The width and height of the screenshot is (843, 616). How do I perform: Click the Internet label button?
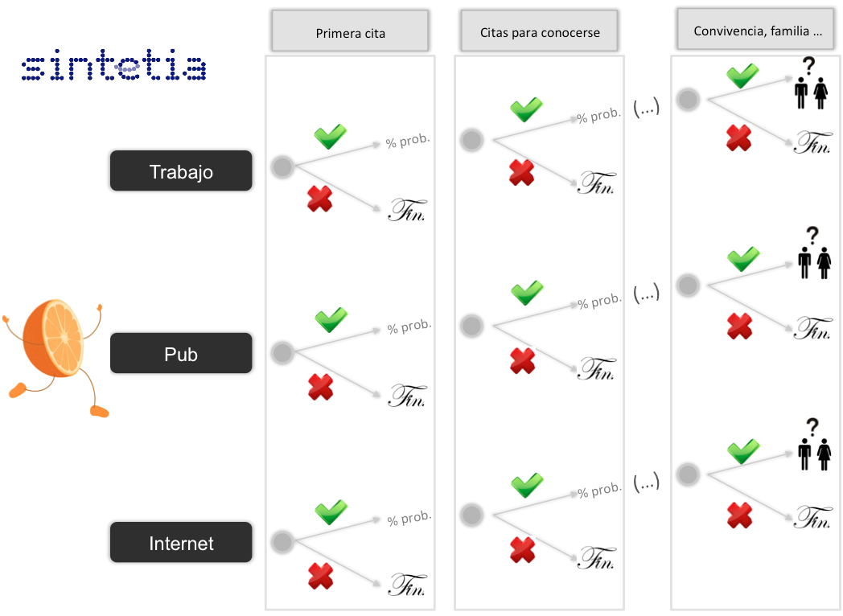tap(181, 542)
